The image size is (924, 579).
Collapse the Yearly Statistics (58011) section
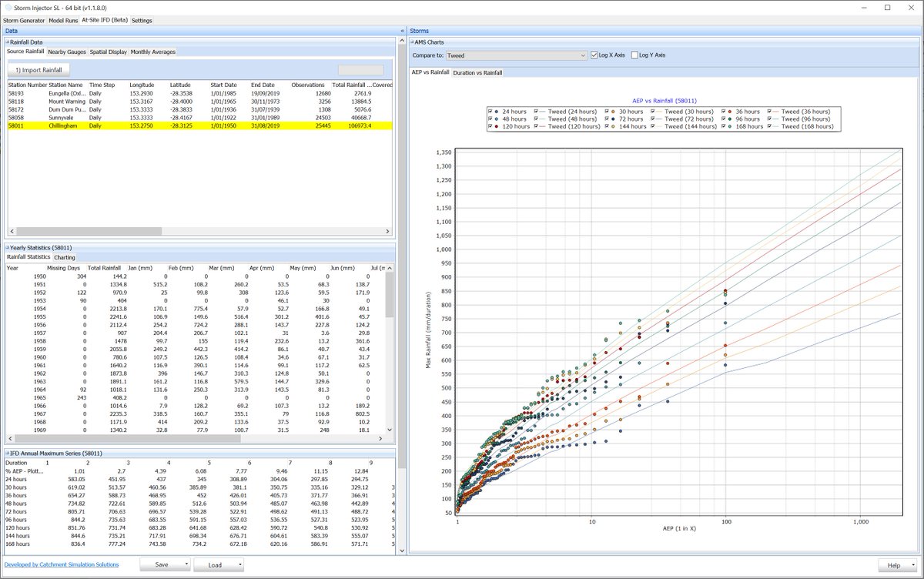point(7,247)
